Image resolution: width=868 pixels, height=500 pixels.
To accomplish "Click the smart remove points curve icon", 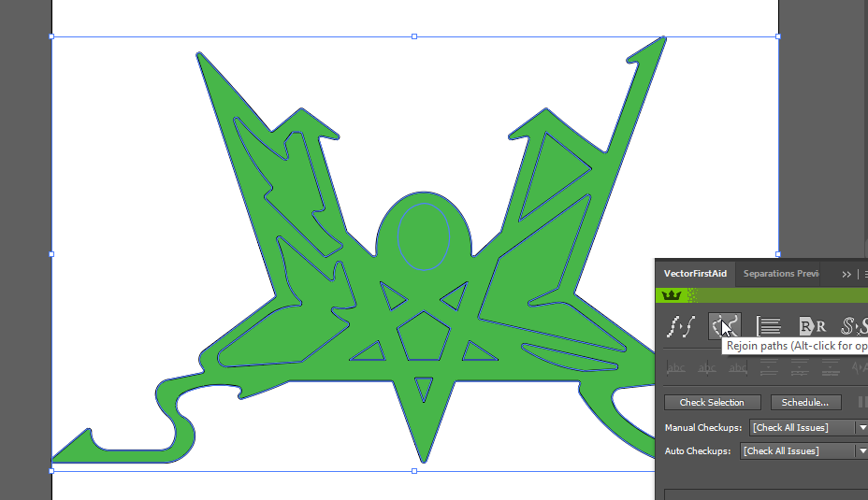I will 680,326.
